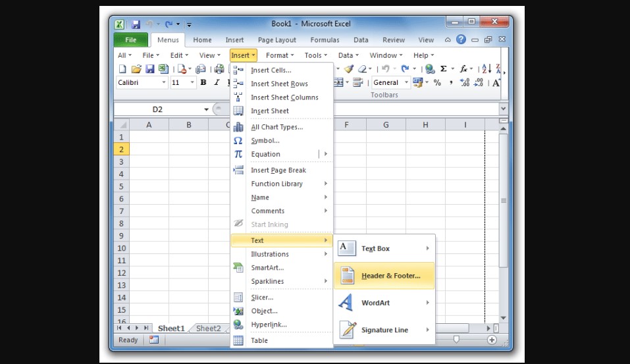Click the AutoSum sigma icon

tap(444, 69)
